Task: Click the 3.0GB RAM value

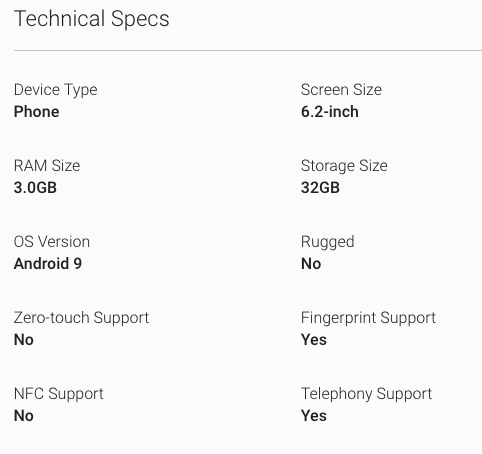Action: pos(35,188)
